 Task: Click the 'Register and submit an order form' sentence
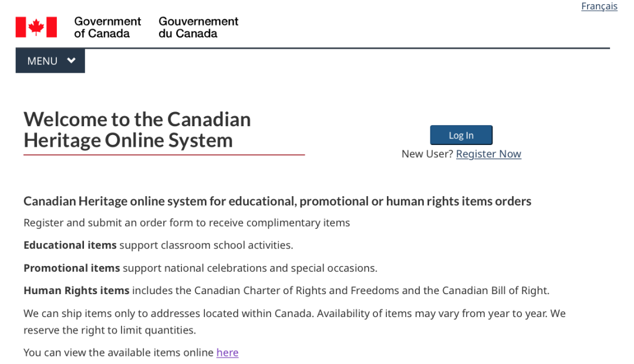(x=187, y=223)
